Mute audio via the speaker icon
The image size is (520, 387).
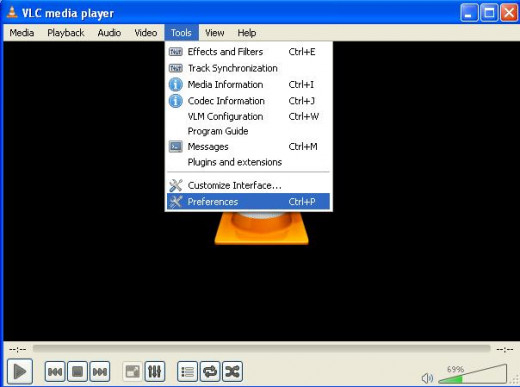(x=427, y=378)
